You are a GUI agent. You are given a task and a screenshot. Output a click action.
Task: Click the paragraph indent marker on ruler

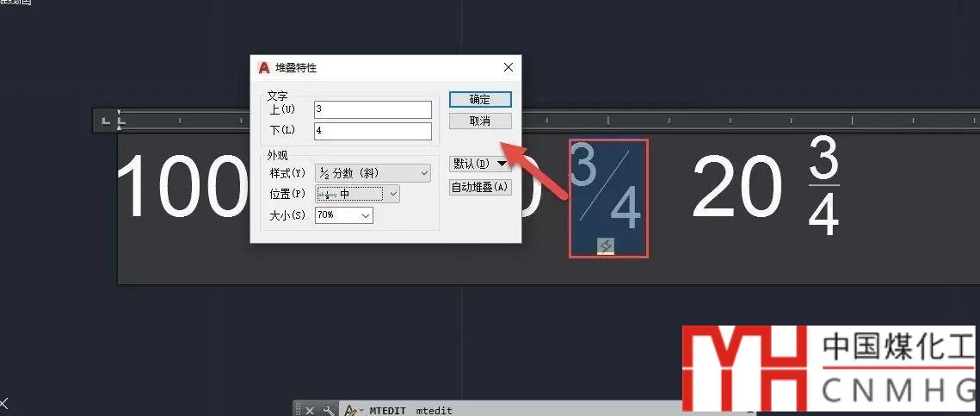[120, 127]
